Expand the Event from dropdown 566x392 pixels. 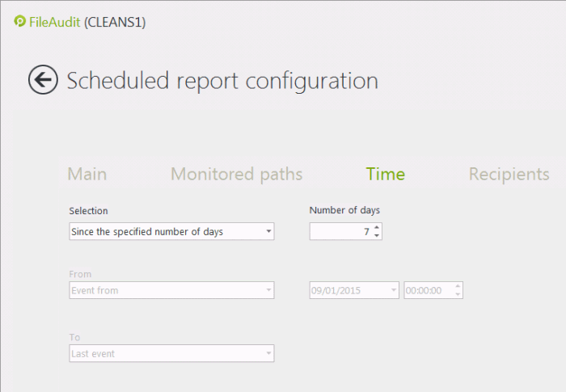(x=268, y=290)
